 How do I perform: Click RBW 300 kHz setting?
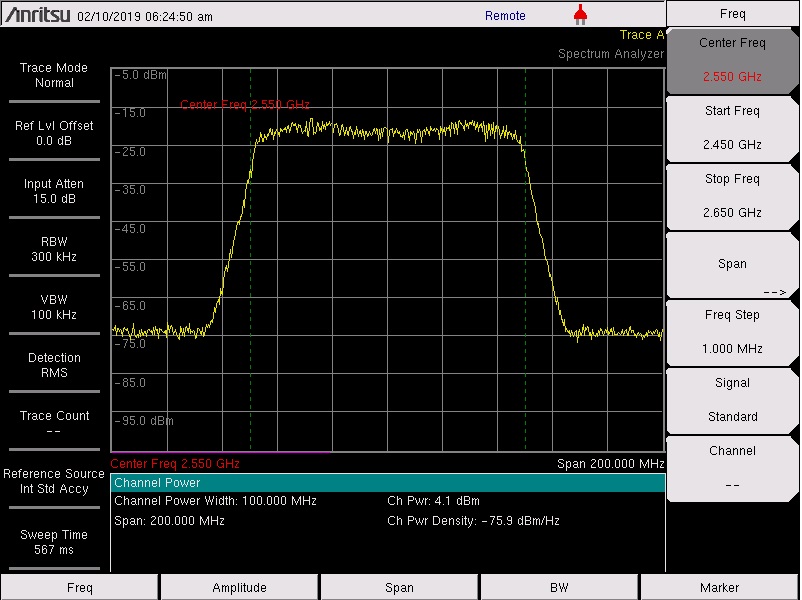pyautogui.click(x=54, y=249)
